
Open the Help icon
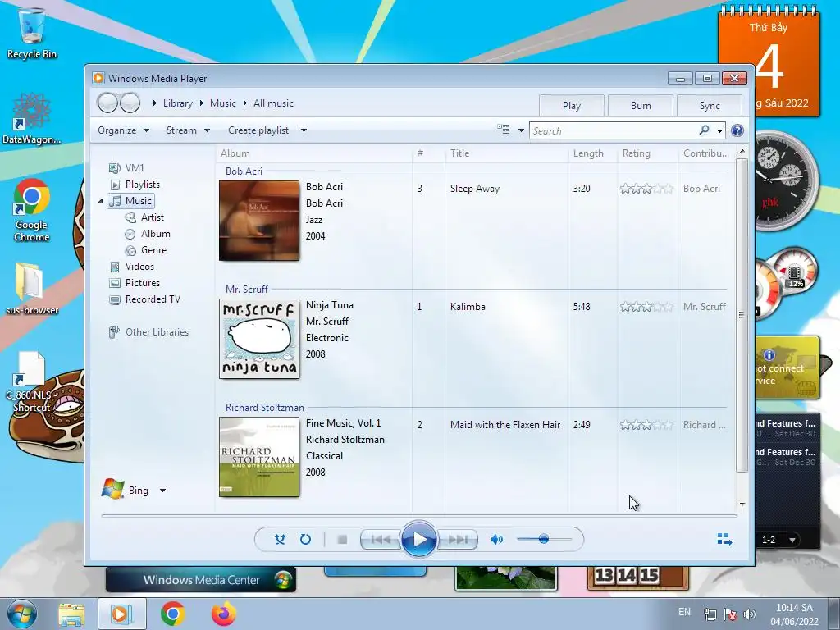(x=737, y=130)
